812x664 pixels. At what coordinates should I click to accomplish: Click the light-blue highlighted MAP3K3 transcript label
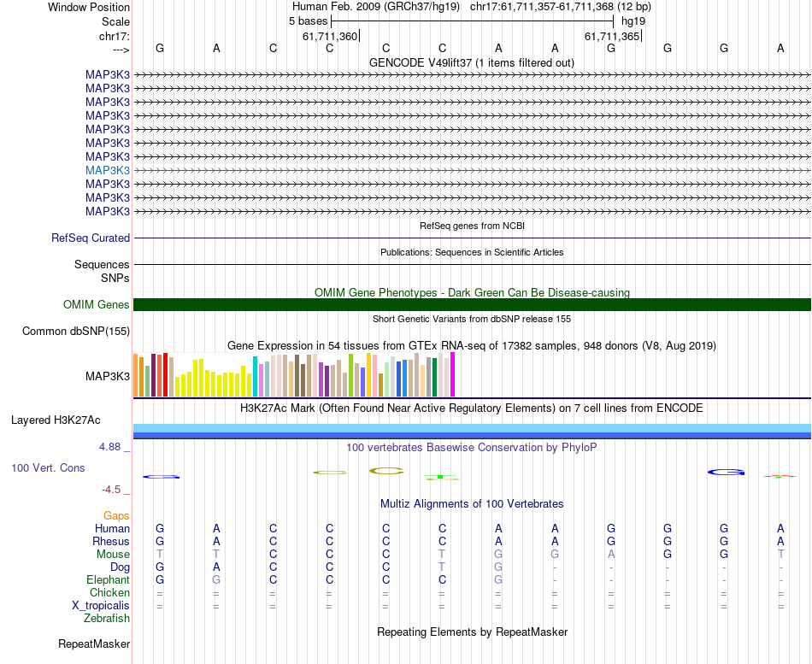(108, 170)
